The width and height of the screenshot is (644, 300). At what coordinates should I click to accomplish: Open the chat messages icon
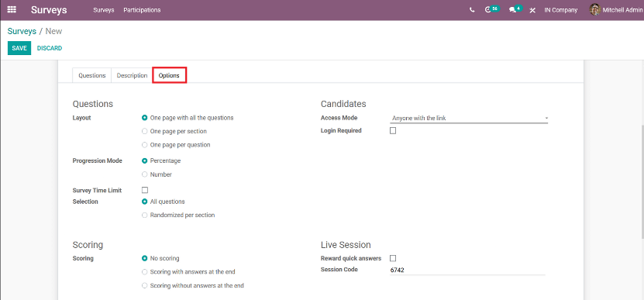[x=512, y=10]
